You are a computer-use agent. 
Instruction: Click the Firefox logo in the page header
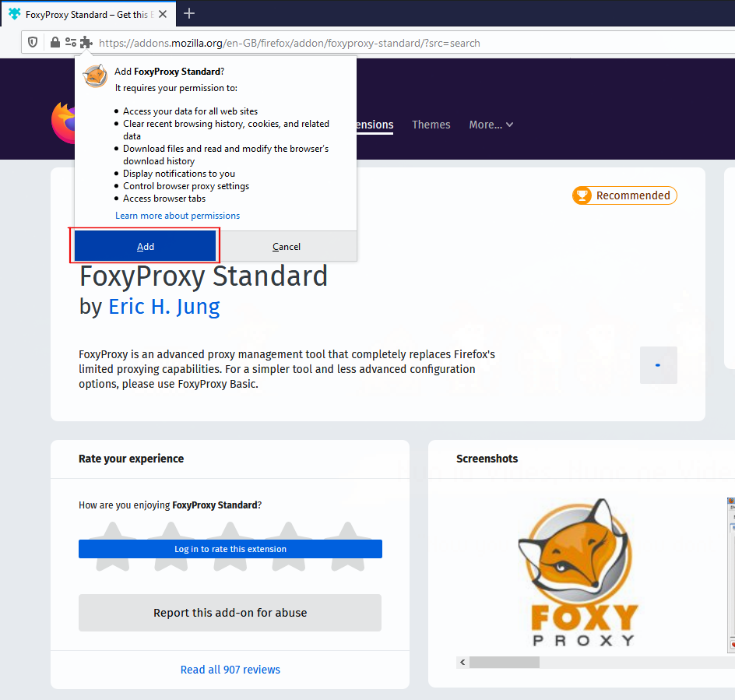point(63,123)
